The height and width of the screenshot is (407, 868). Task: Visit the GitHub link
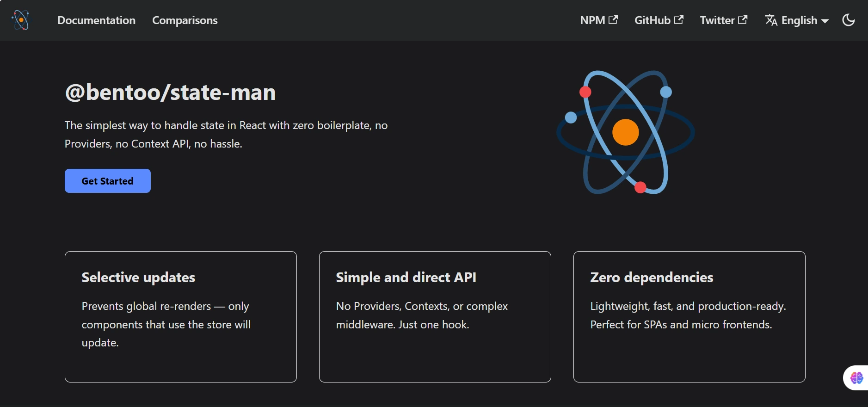pyautogui.click(x=653, y=20)
